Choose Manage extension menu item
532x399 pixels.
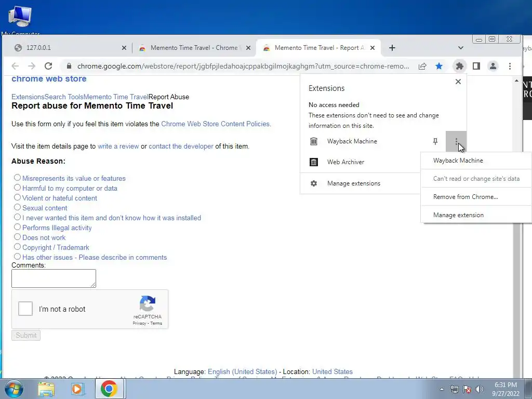tap(476, 215)
